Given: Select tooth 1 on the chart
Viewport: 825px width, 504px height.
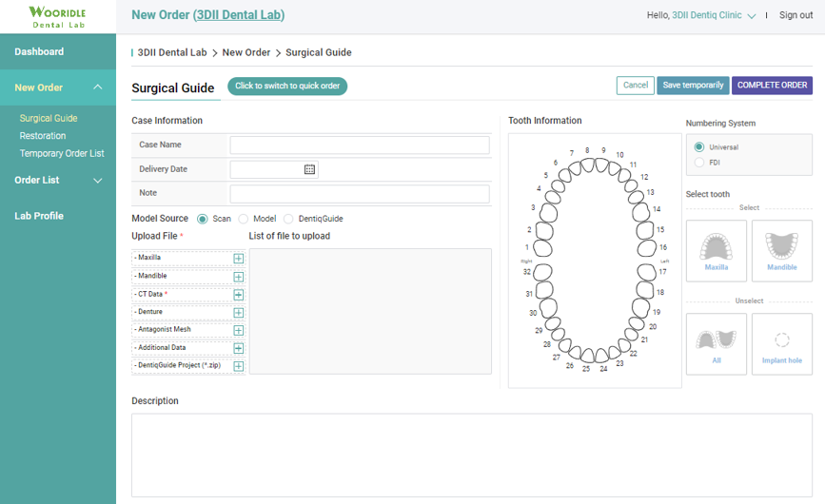Looking at the screenshot, I should (x=542, y=248).
